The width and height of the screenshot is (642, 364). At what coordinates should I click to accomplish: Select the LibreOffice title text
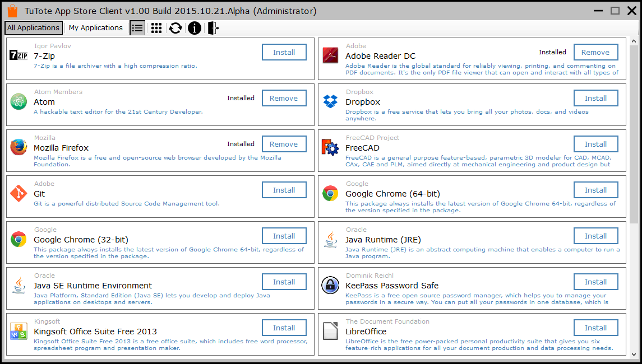coord(366,332)
